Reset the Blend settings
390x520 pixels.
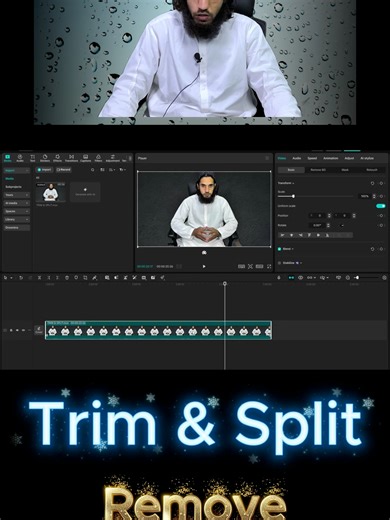[372, 249]
